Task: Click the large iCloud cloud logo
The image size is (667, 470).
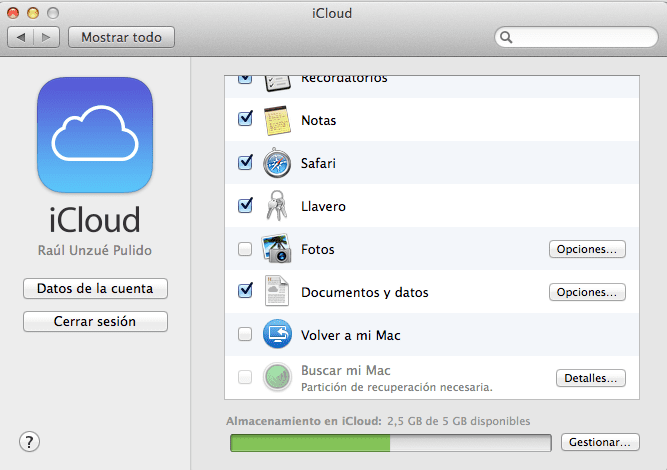Action: [x=95, y=137]
